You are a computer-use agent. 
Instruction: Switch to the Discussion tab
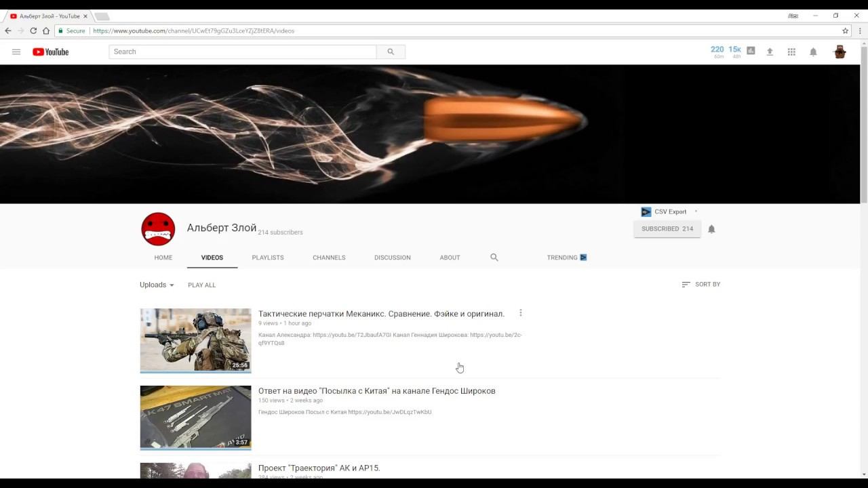tap(393, 258)
